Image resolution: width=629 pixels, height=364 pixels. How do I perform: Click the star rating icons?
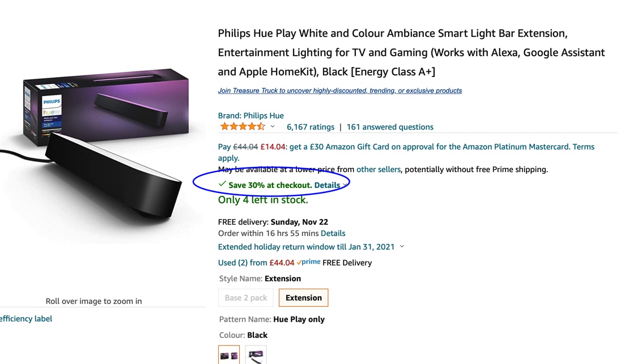[242, 127]
